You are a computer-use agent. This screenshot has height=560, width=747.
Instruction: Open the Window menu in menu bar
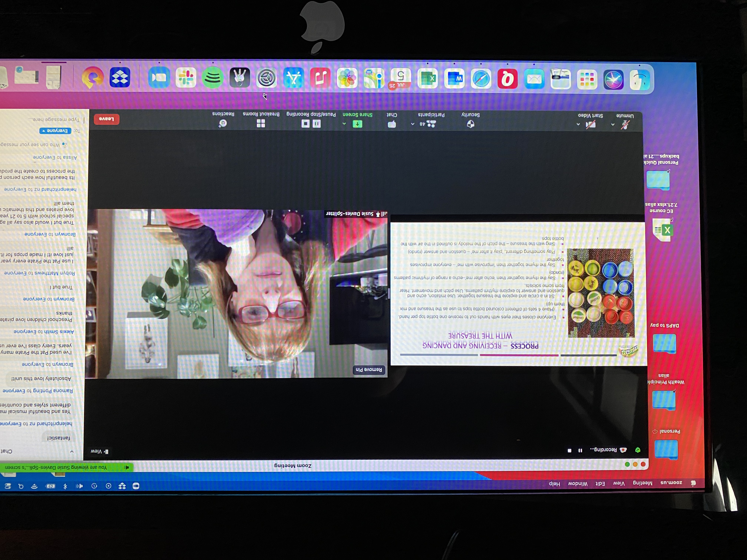coord(578,484)
